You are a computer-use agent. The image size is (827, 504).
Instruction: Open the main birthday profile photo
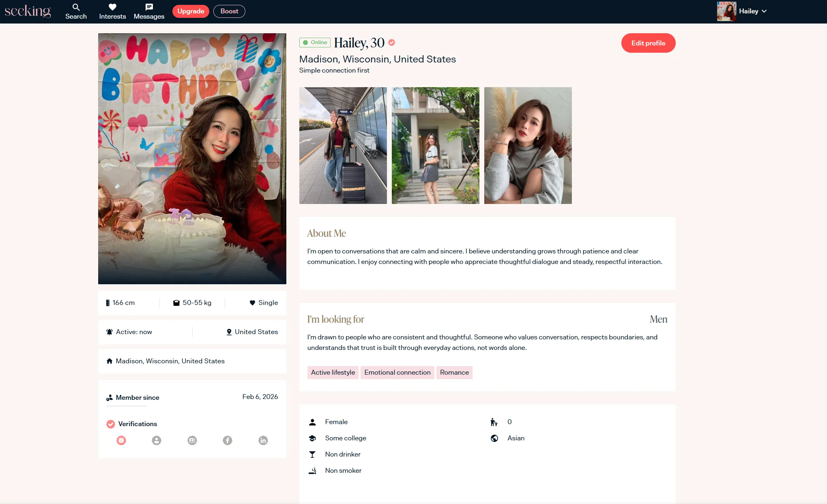(192, 159)
